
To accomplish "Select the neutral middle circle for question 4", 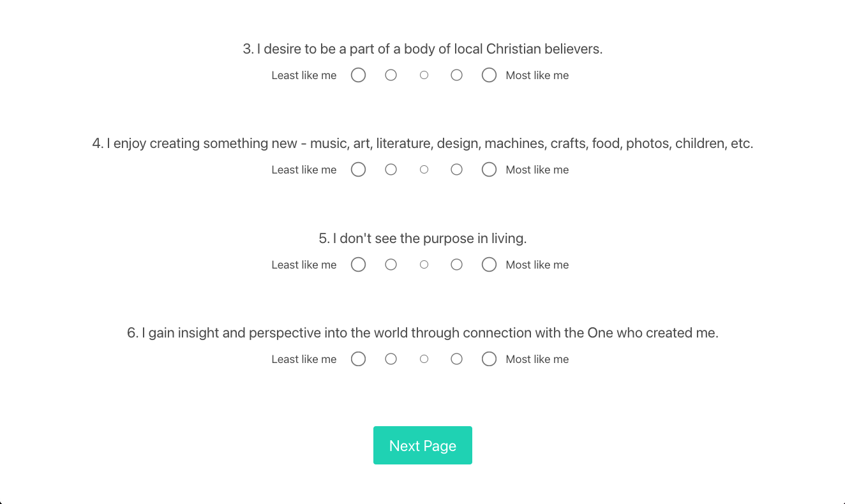I will (424, 170).
